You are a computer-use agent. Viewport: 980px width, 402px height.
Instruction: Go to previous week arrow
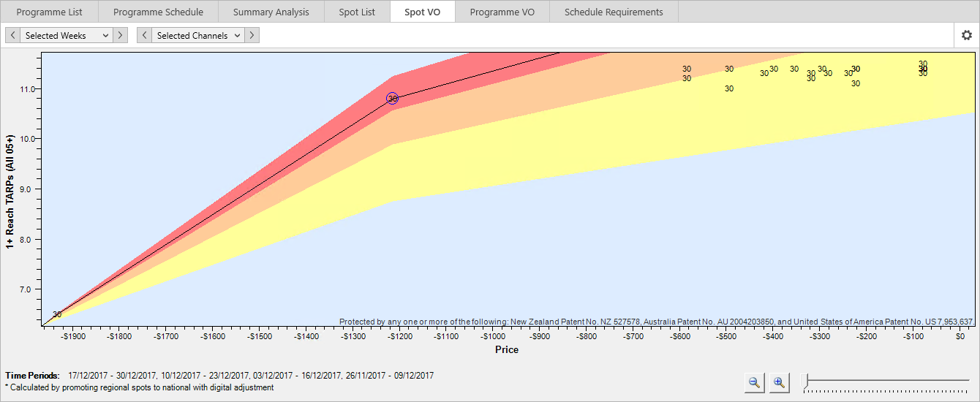(12, 35)
